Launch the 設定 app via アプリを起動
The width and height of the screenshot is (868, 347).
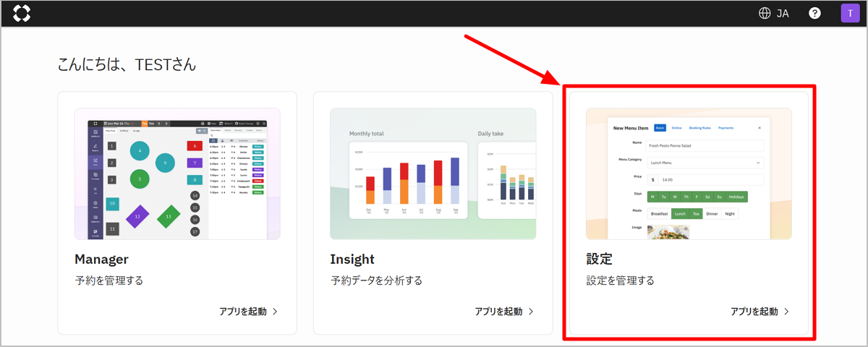754,312
